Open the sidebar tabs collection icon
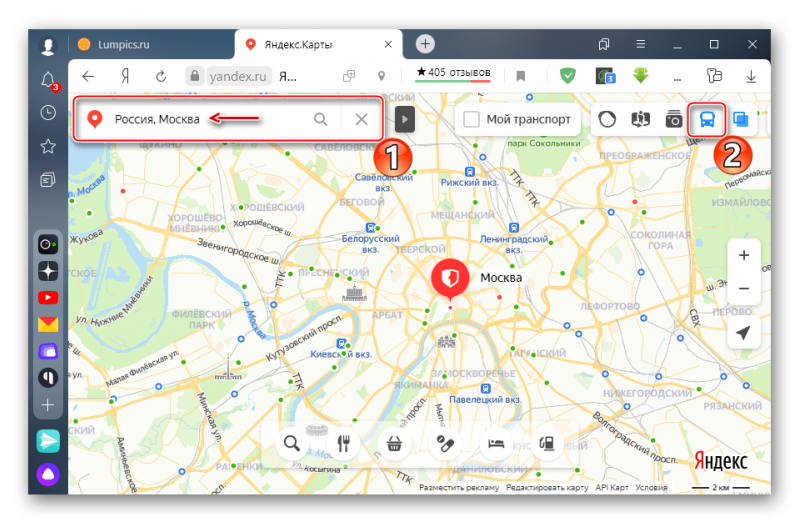 pyautogui.click(x=48, y=180)
